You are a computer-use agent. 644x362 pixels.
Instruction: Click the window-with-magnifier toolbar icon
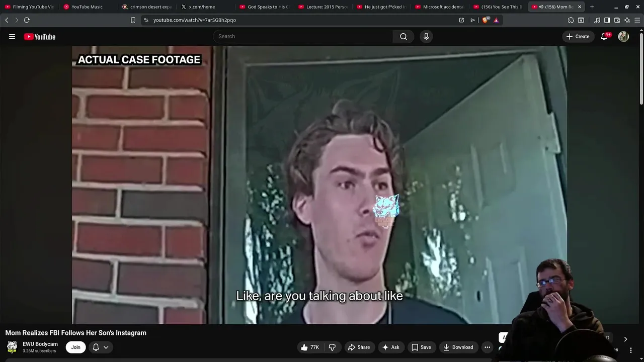click(581, 20)
